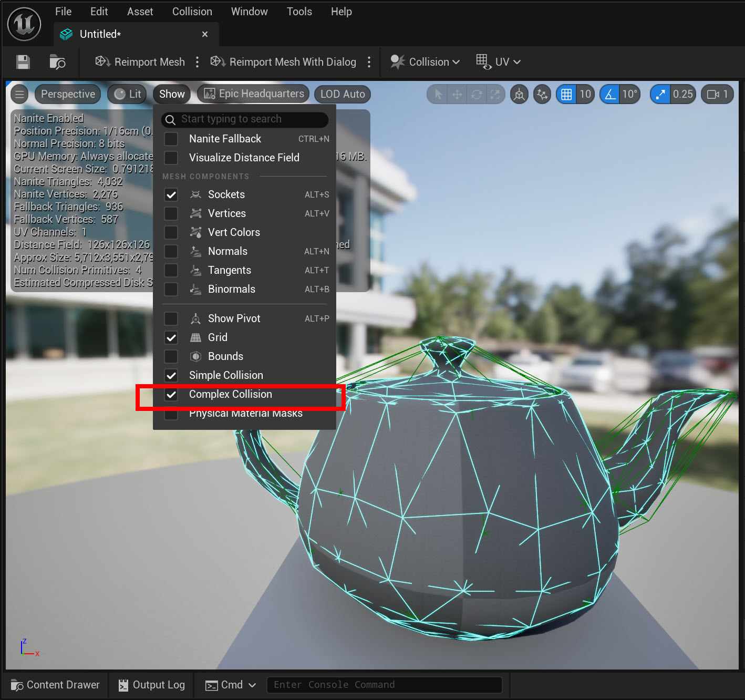745x700 pixels.
Task: Toggle scale snapping icon
Action: pos(660,95)
